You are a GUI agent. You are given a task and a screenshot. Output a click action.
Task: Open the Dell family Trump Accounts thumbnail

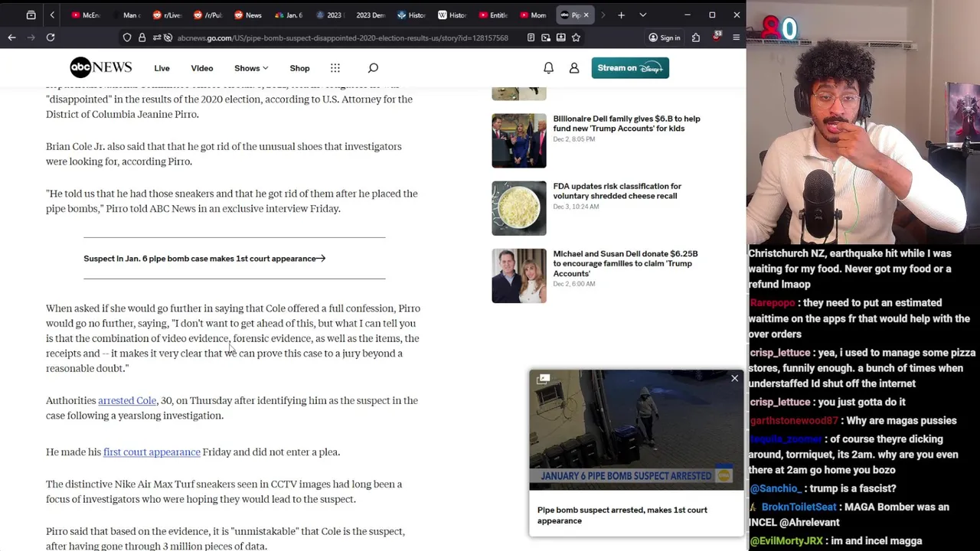pyautogui.click(x=519, y=141)
